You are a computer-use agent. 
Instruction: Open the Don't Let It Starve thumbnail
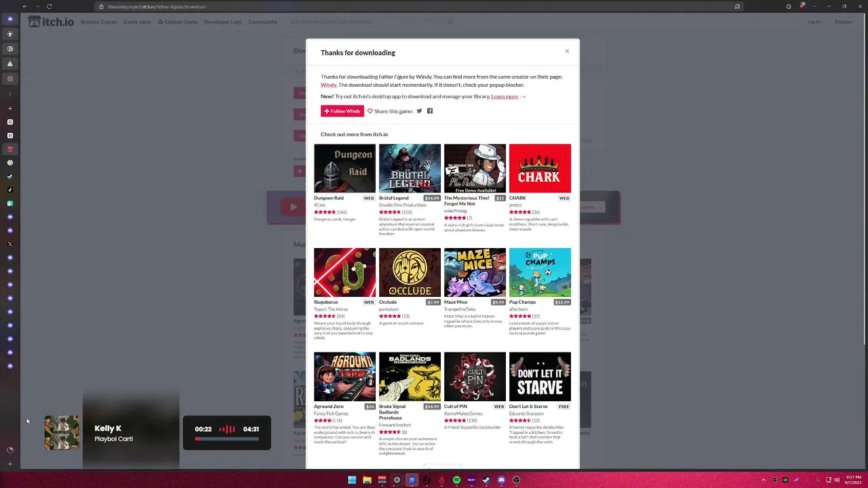pyautogui.click(x=540, y=377)
